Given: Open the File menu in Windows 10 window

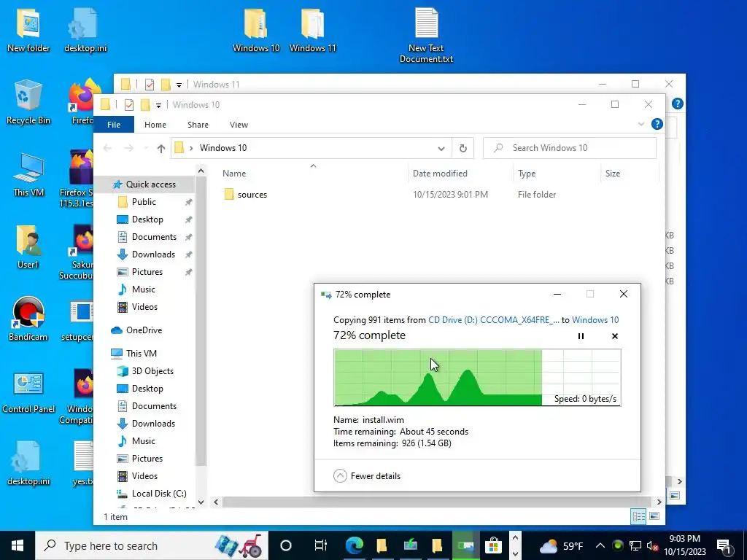Looking at the screenshot, I should click(x=113, y=125).
